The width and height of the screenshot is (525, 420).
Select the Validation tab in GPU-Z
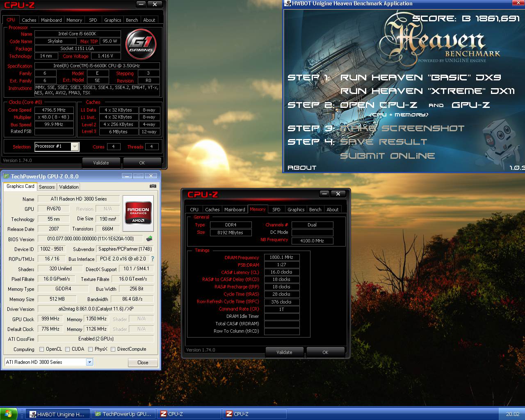click(x=69, y=187)
